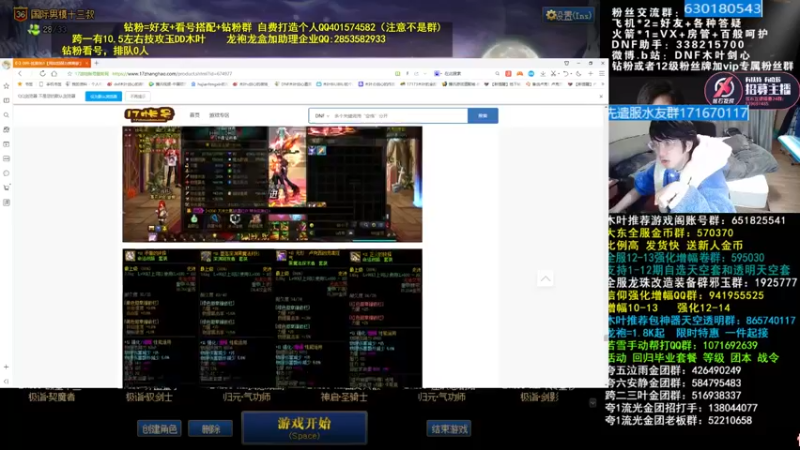Click 结束游戏 button
This screenshot has width=800, height=450.
[x=448, y=429]
